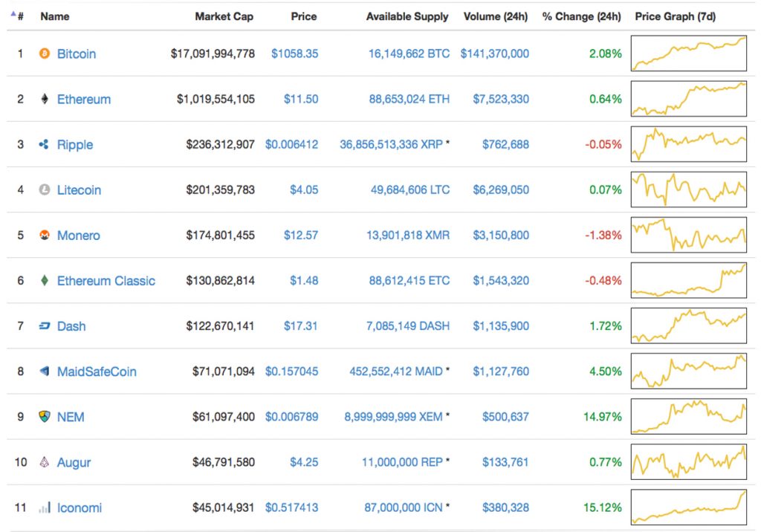
Task: Open the Monero link
Action: (x=79, y=236)
